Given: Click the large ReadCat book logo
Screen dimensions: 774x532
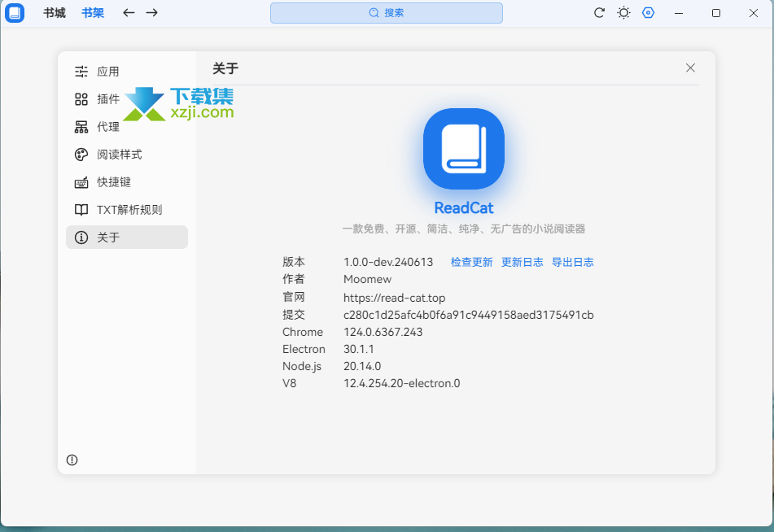Looking at the screenshot, I should click(464, 149).
